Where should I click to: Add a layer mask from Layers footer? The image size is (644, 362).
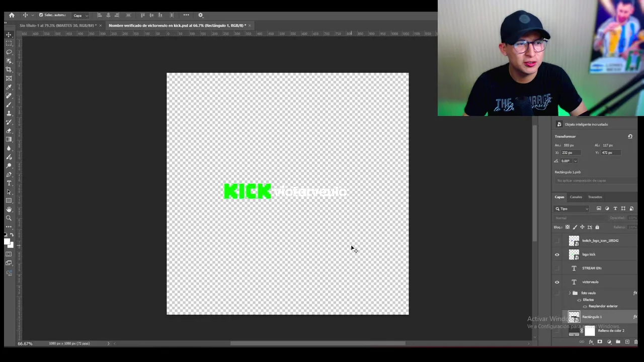[600, 342]
